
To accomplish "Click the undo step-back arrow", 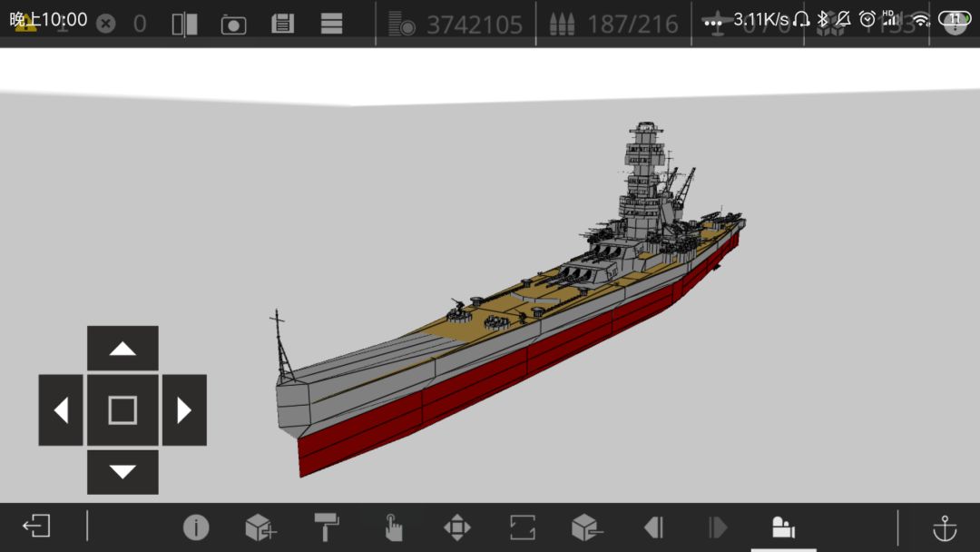I will click(653, 527).
